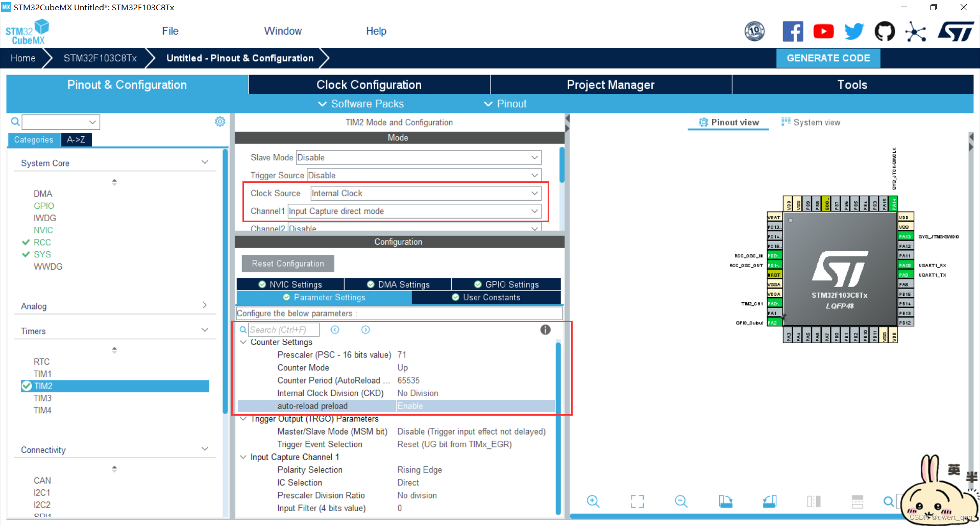Open the Pinout dropdown menu

tap(505, 104)
